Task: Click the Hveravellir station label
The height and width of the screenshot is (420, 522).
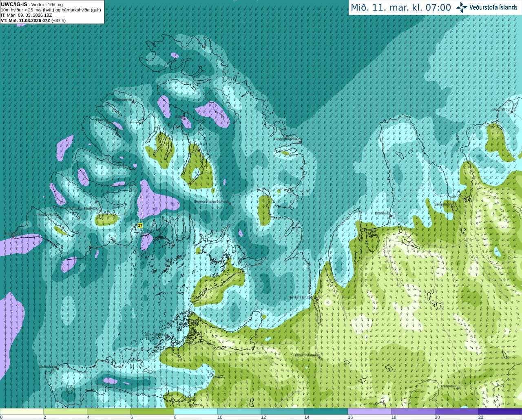Action: (x=447, y=386)
